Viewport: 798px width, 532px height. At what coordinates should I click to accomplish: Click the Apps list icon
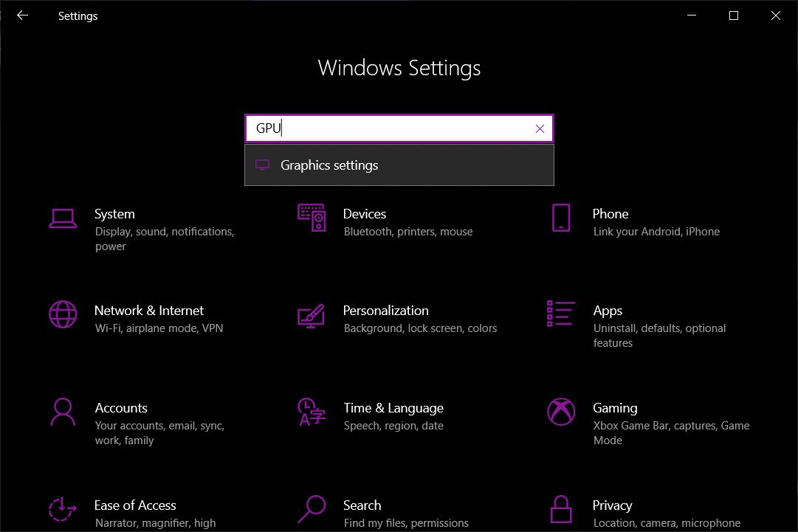click(x=561, y=314)
